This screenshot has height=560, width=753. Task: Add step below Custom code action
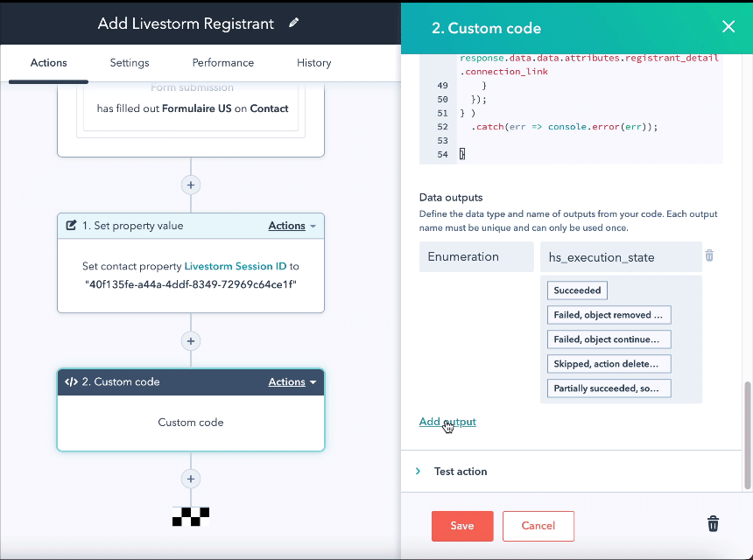[x=191, y=479]
